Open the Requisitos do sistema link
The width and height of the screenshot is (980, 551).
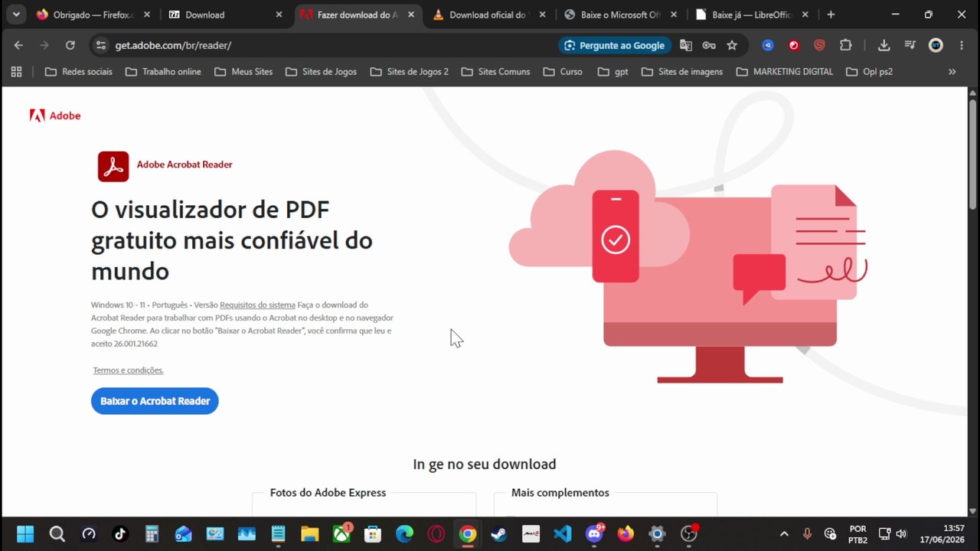[x=257, y=305]
